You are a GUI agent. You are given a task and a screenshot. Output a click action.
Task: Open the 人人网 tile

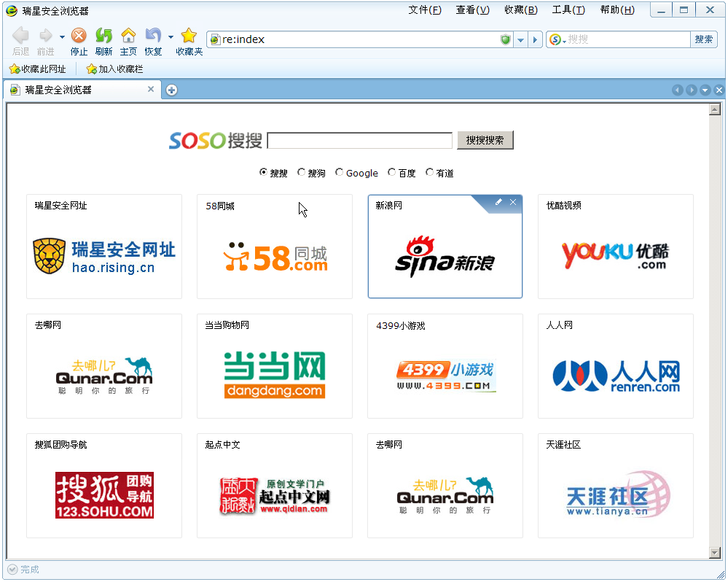[616, 366]
